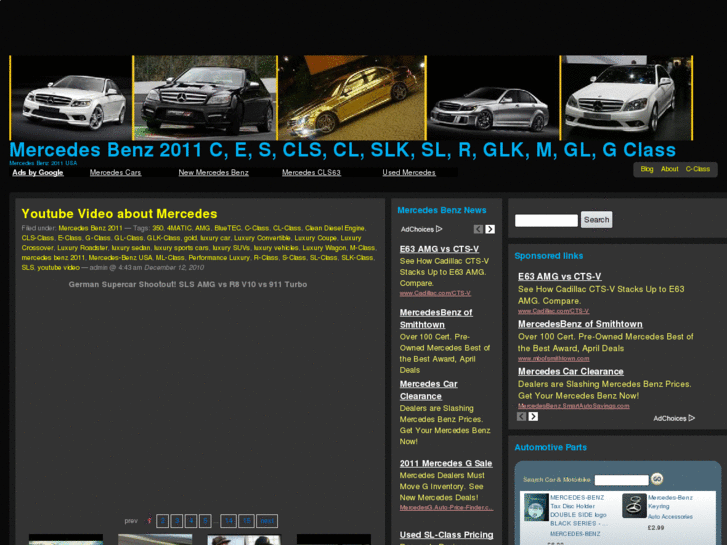Click the black AMG Mercedes banner image
This screenshot has width=727, height=545.
pyautogui.click(x=204, y=98)
